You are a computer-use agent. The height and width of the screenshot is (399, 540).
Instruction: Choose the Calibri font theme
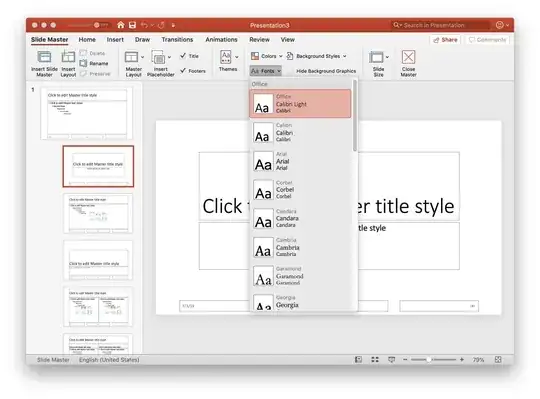click(300, 133)
